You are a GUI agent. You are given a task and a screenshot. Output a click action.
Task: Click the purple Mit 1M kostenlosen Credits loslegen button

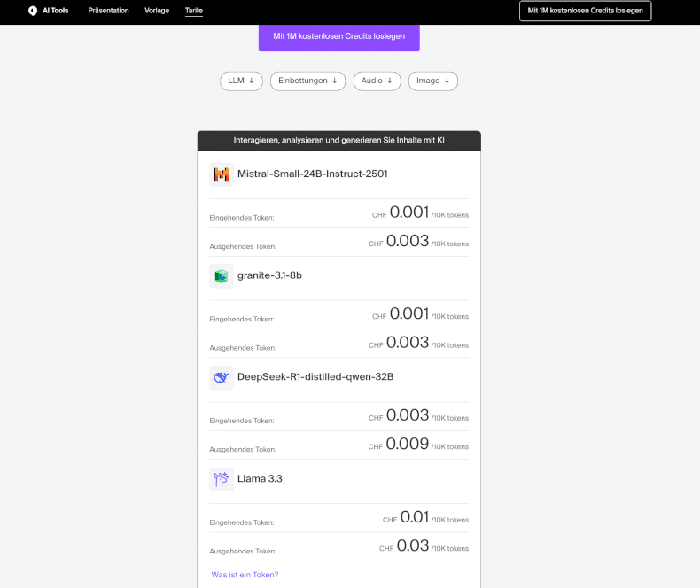point(338,37)
